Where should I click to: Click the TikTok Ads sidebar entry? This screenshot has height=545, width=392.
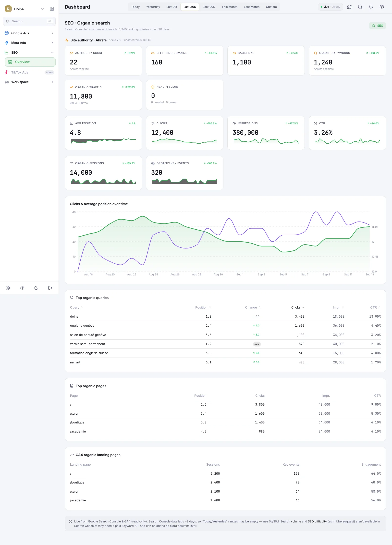pos(29,72)
